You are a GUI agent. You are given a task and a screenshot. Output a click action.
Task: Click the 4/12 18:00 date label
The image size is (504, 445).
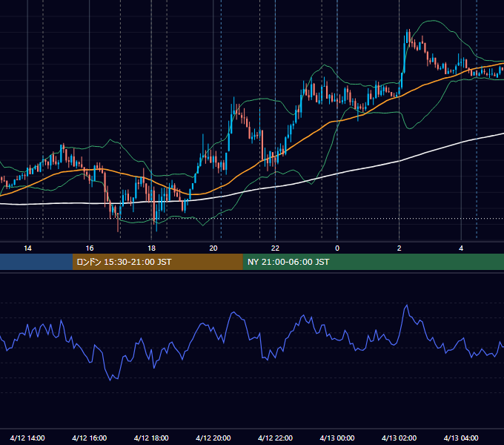(151, 438)
